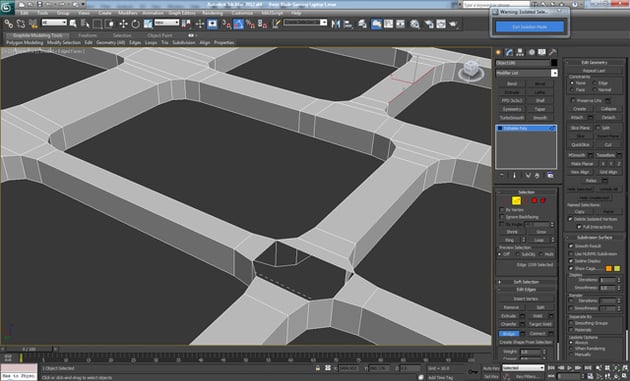Click the Mirror tool in toolbar
Screen dimensions: 630x381
coord(336,24)
